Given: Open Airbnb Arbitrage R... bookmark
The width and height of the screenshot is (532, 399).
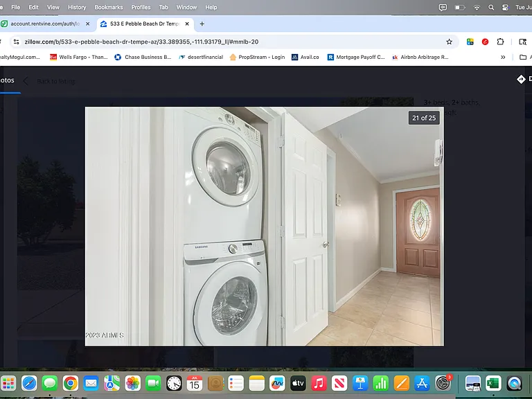Looking at the screenshot, I should 420,57.
